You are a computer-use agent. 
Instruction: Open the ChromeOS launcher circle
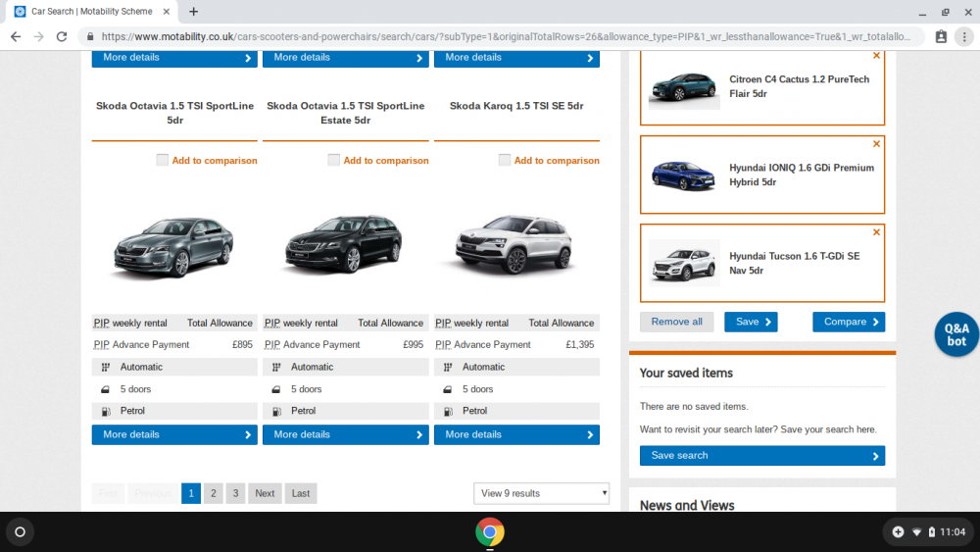(x=20, y=532)
